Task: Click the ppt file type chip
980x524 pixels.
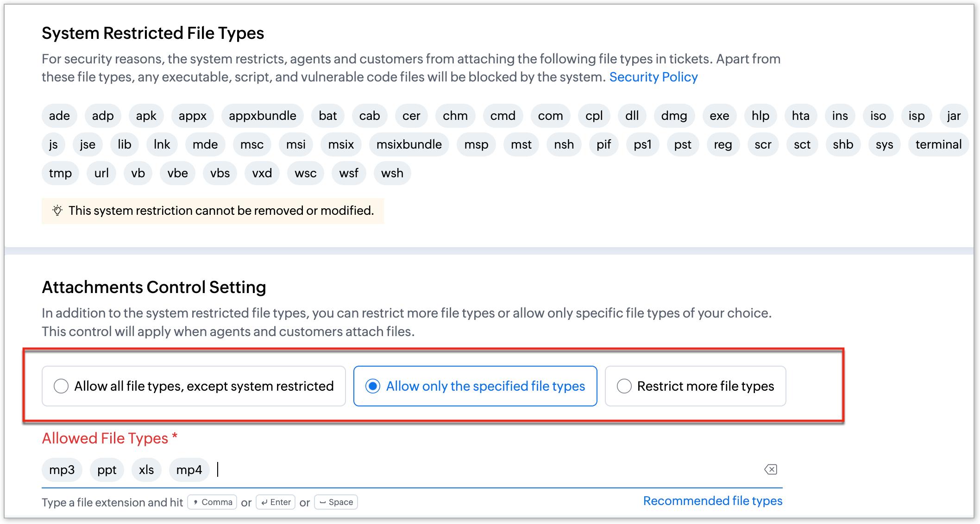Action: click(107, 470)
